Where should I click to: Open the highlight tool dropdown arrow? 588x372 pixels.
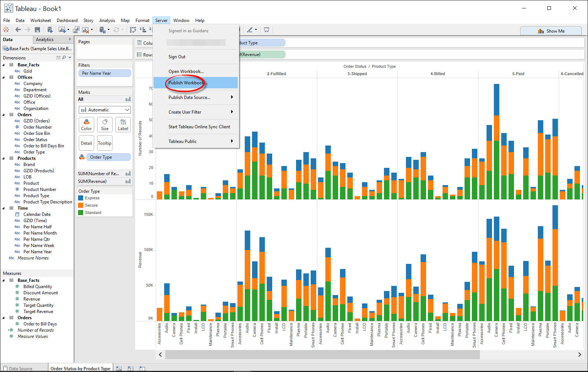[x=256, y=30]
